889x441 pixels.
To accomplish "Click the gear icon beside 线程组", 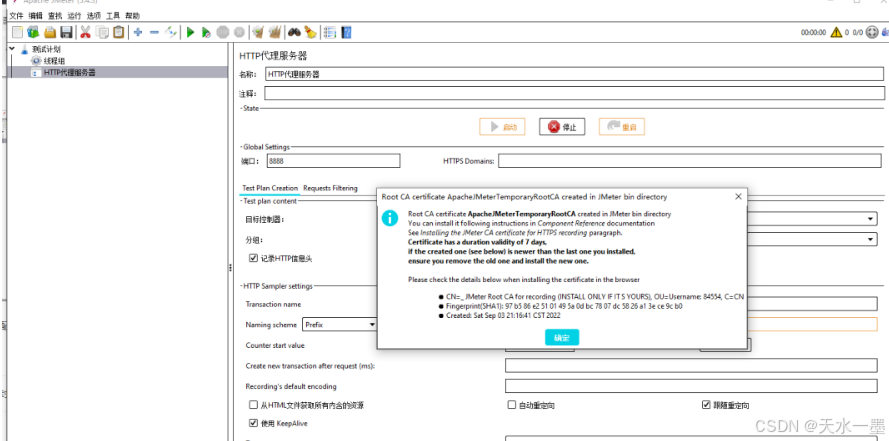I will (x=36, y=61).
